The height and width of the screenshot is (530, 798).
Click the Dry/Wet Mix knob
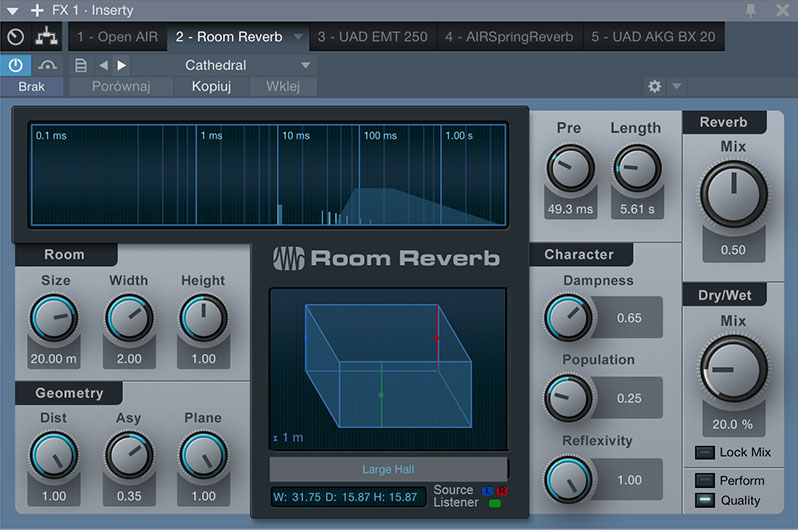(734, 369)
